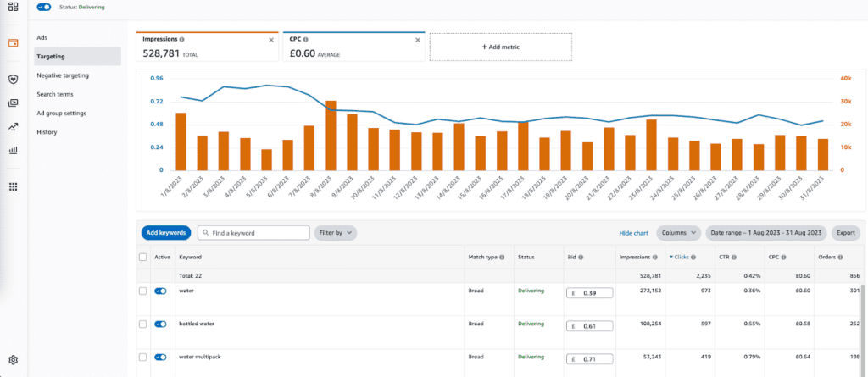The image size is (868, 377).
Task: Remove the Impressions metric card
Action: coord(271,40)
